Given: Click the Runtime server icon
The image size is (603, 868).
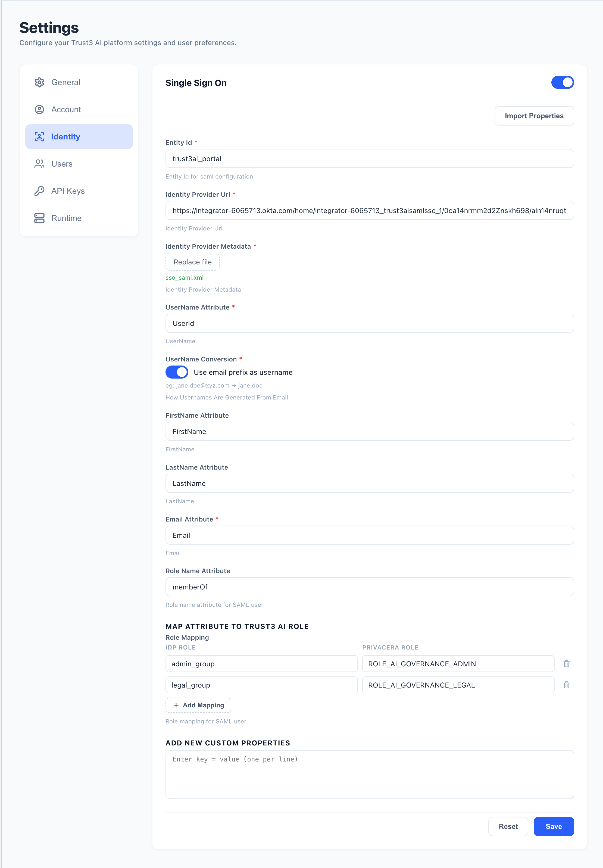Looking at the screenshot, I should tap(39, 218).
